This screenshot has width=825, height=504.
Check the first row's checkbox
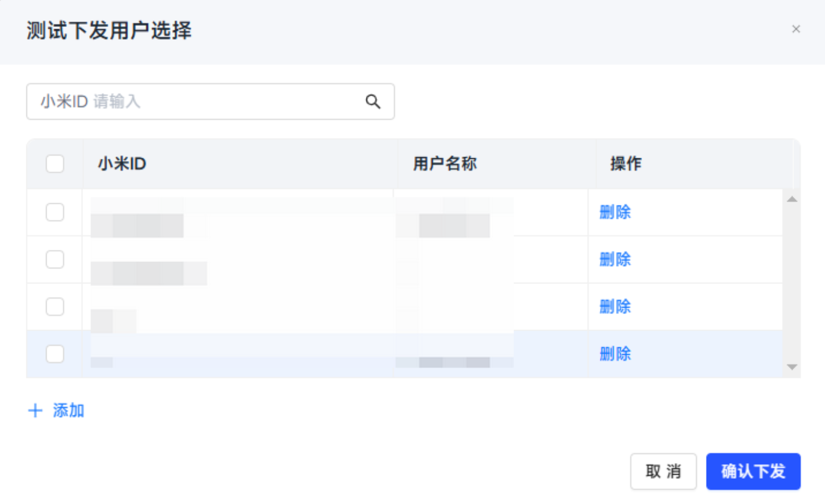click(55, 212)
